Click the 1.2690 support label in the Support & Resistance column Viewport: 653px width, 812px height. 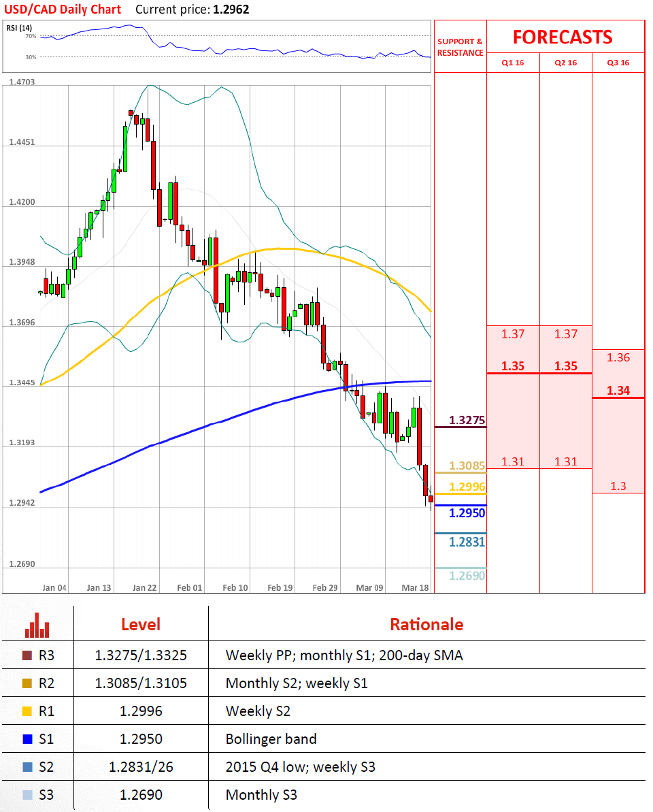point(467,576)
